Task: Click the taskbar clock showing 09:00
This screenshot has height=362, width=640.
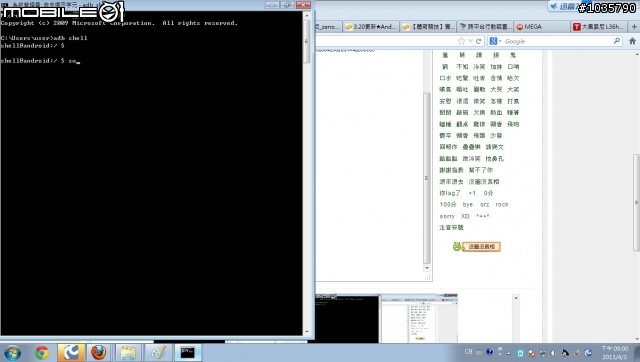Action: (614, 353)
